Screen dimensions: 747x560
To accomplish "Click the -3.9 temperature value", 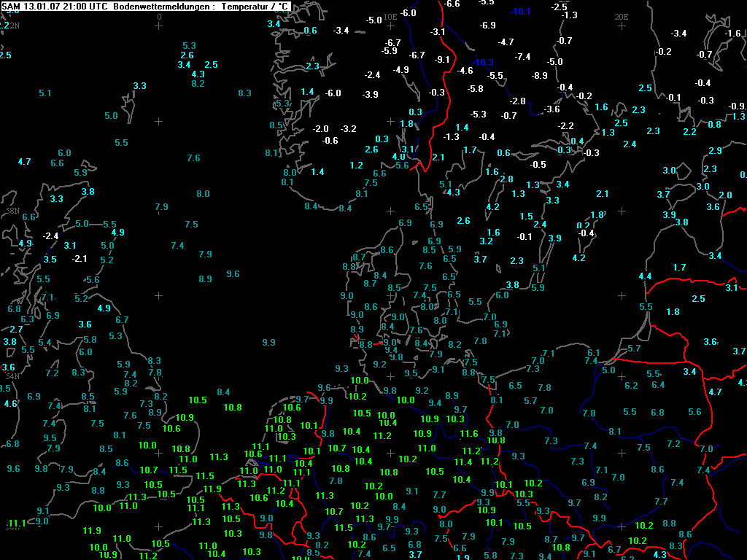I will [x=371, y=95].
